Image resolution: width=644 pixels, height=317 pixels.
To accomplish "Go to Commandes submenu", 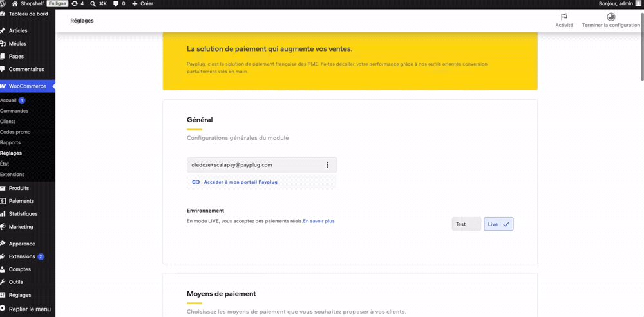I will pos(14,111).
